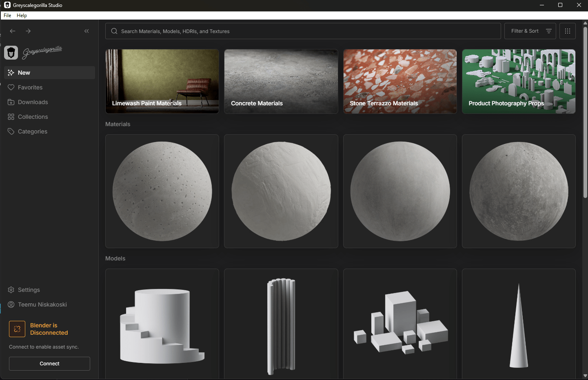Click the vertical scrollbar thumb
Screen dimensions: 588x380
tap(585, 112)
